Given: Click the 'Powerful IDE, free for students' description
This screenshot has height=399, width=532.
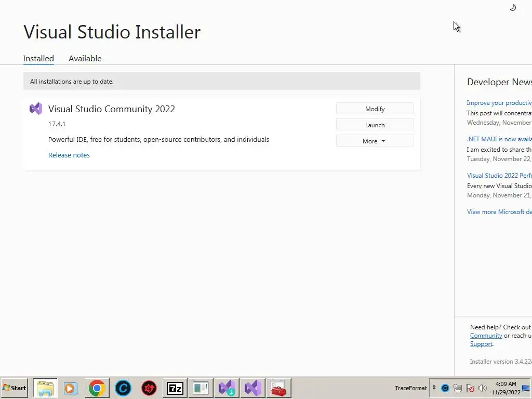Looking at the screenshot, I should coord(158,139).
